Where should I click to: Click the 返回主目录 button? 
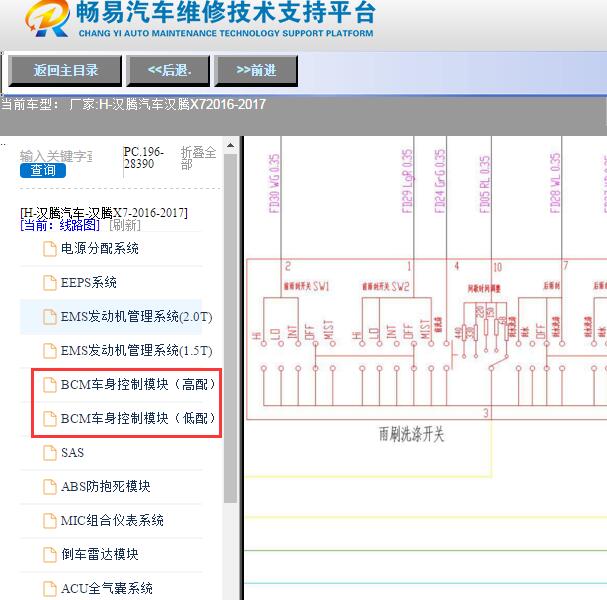click(65, 70)
